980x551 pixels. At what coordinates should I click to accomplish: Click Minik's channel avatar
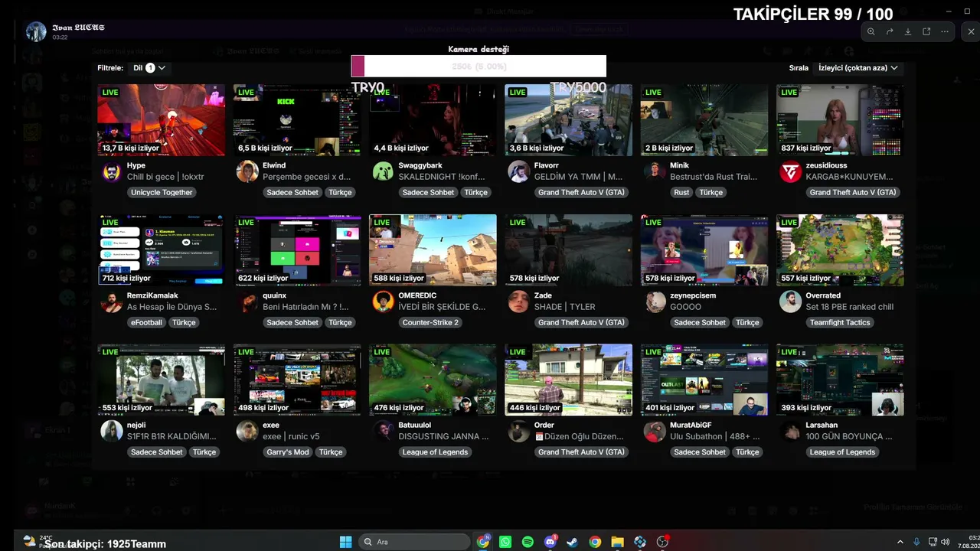(x=655, y=171)
